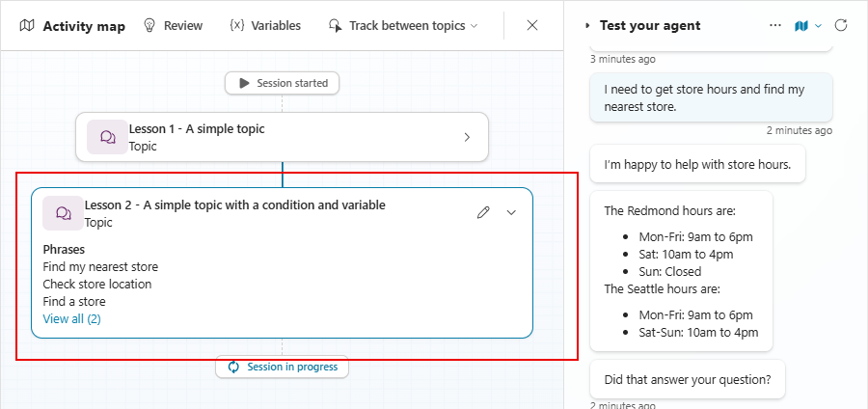
Task: Click the Activity map icon
Action: pyautogui.click(x=28, y=26)
